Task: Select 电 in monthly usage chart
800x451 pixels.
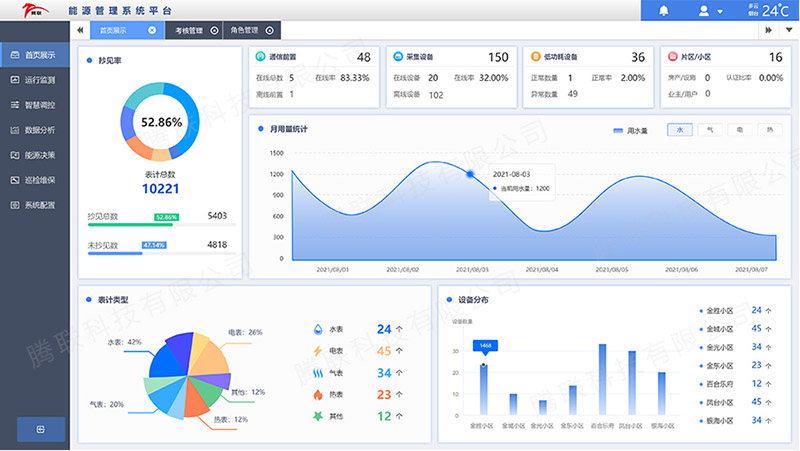Action: [x=740, y=130]
